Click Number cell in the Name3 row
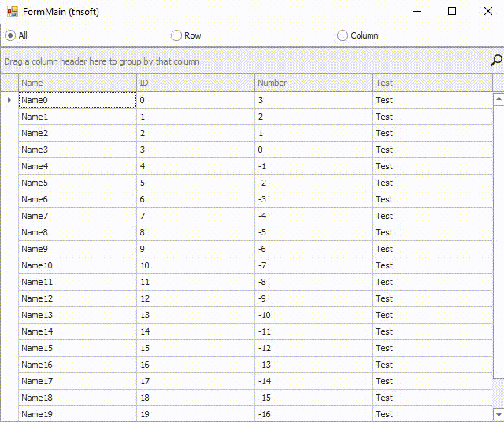 (x=313, y=150)
